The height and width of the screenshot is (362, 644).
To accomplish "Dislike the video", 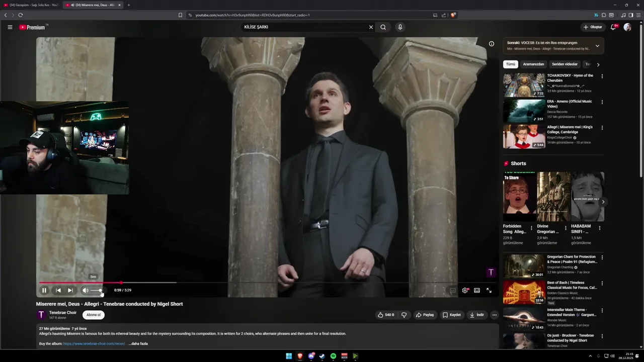I will click(x=404, y=315).
